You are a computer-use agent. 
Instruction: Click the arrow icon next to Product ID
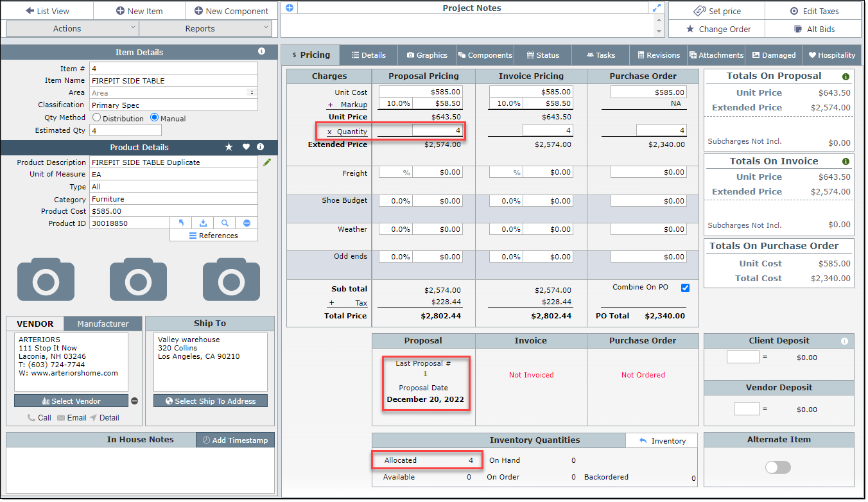tap(181, 223)
